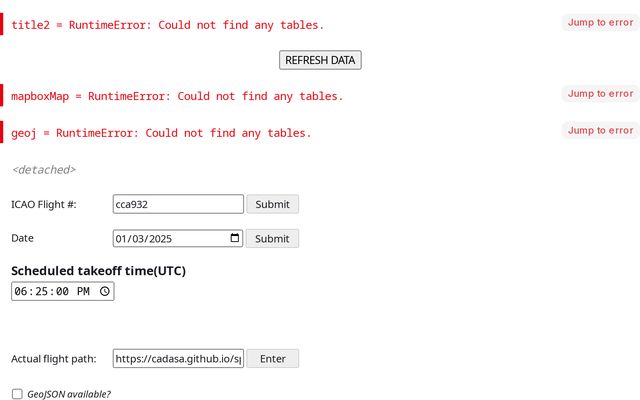The width and height of the screenshot is (640, 400).
Task: Open the calendar picker icon in Date field
Action: (235, 238)
